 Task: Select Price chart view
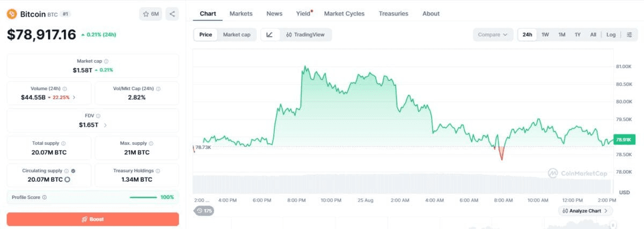click(206, 34)
